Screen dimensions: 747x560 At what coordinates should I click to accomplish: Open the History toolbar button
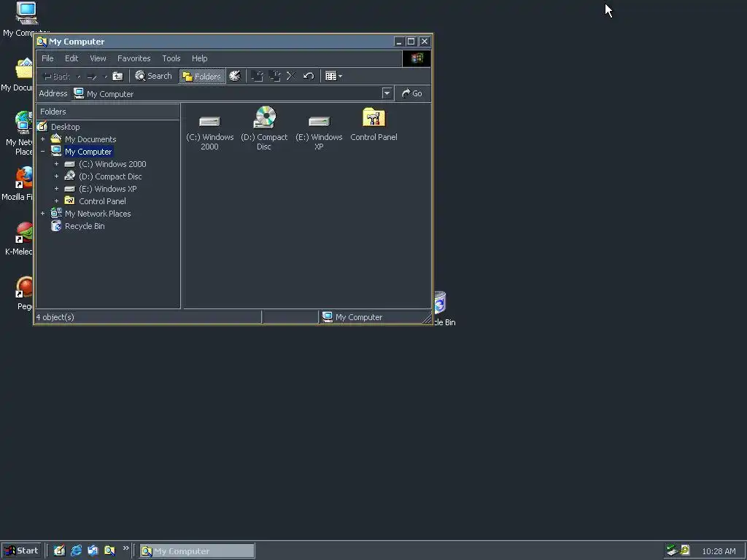point(235,76)
